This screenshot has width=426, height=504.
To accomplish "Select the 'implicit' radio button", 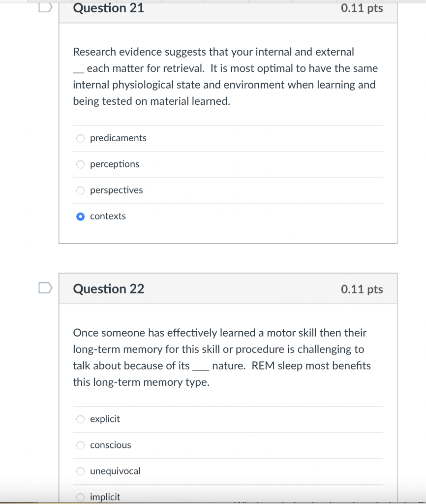I will (81, 497).
